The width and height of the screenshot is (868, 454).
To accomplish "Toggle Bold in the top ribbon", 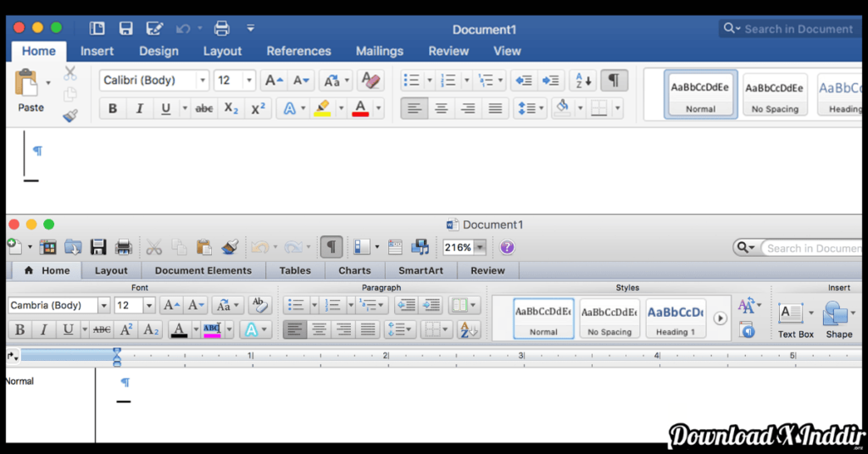I will tap(113, 108).
